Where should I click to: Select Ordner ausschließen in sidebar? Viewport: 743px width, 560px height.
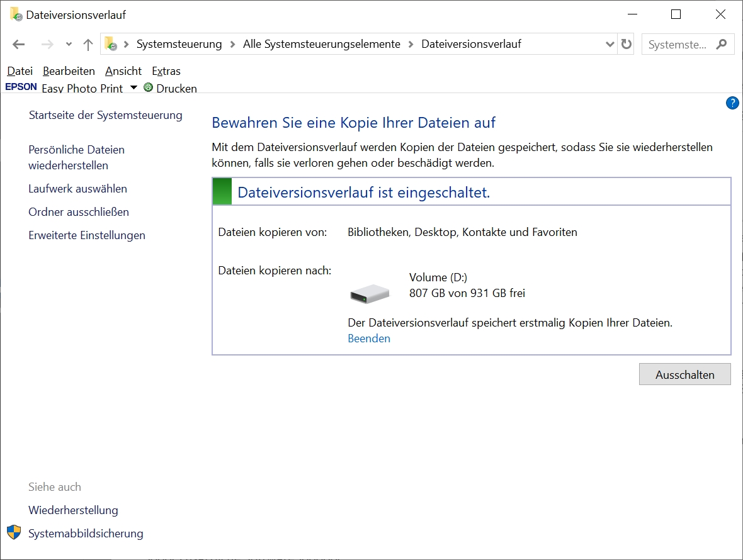pos(79,212)
